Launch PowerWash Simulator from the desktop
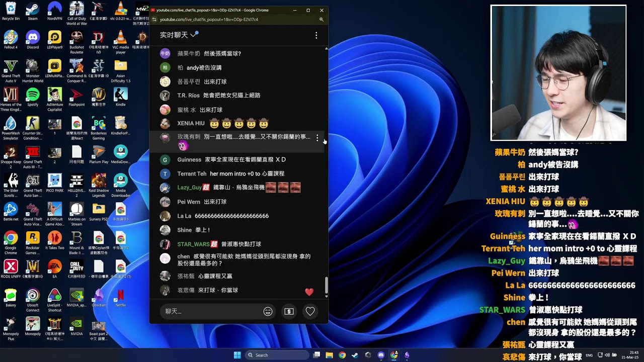644x362 pixels. coord(11,128)
